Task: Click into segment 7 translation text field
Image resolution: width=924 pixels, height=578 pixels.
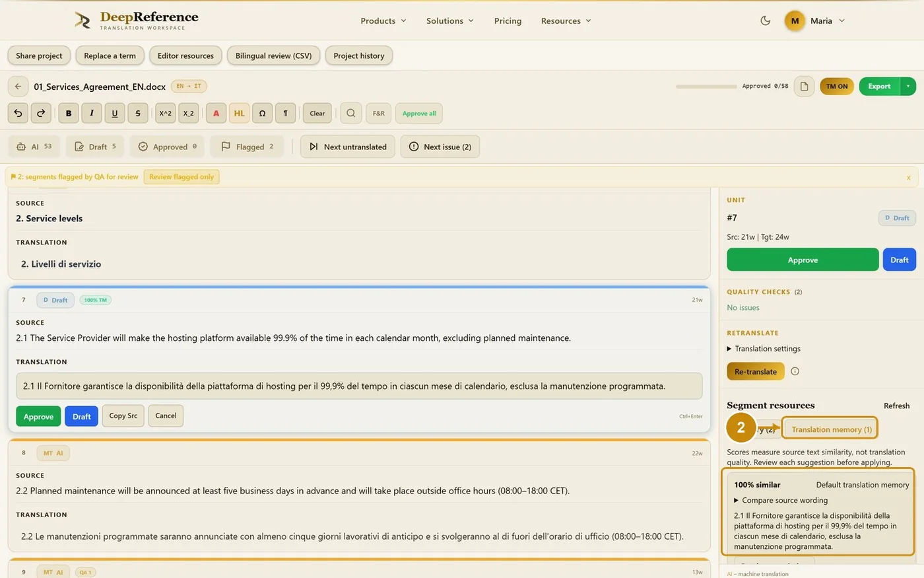Action: click(x=359, y=386)
